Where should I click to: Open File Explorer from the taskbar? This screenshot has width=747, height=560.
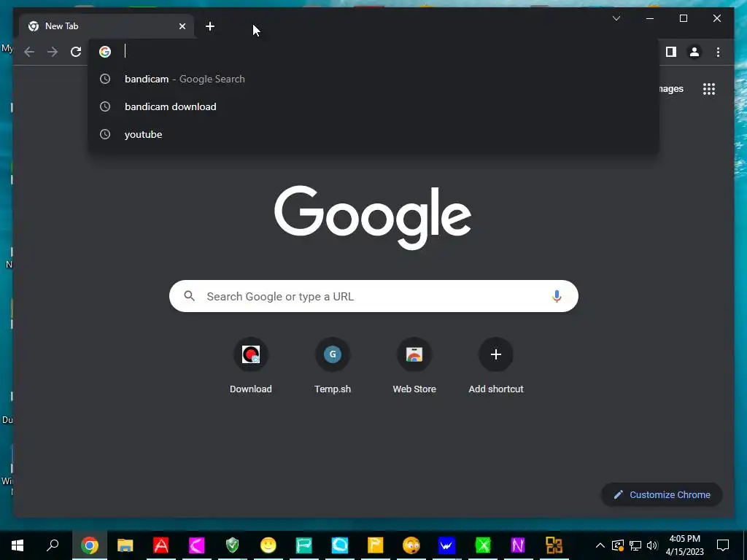125,545
